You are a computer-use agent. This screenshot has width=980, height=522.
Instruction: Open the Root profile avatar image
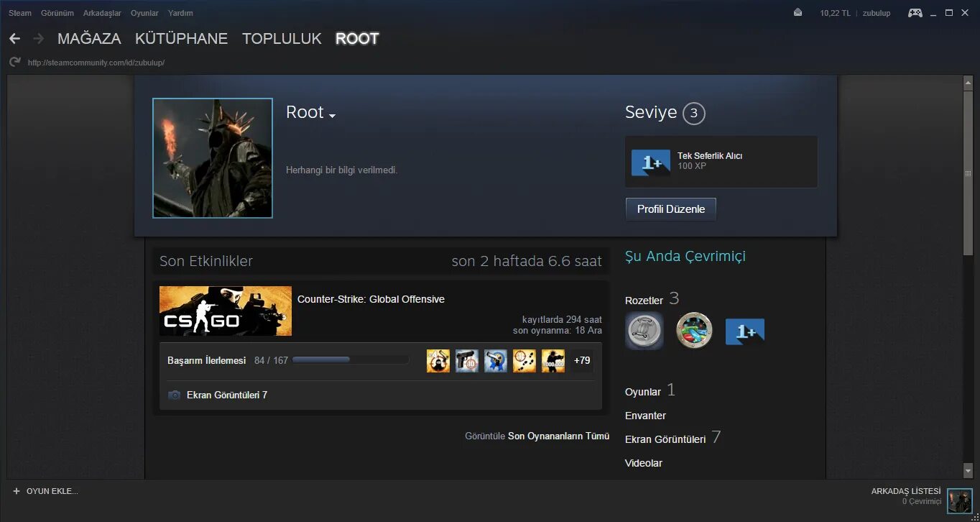click(x=213, y=158)
